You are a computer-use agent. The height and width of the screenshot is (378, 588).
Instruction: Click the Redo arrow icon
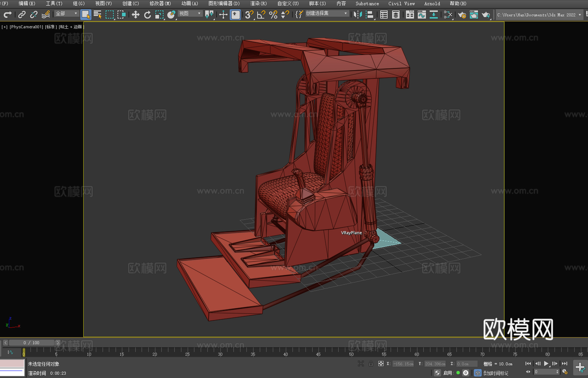pos(7,14)
